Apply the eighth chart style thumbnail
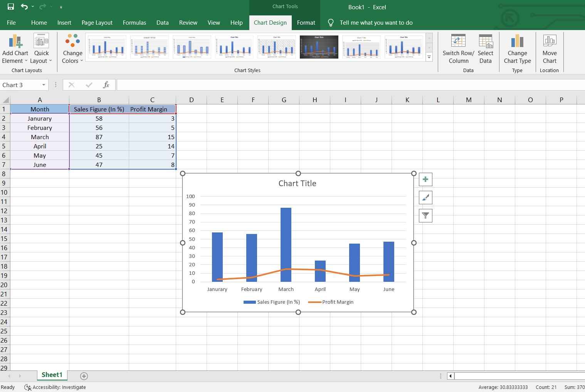585x392 pixels. point(404,47)
